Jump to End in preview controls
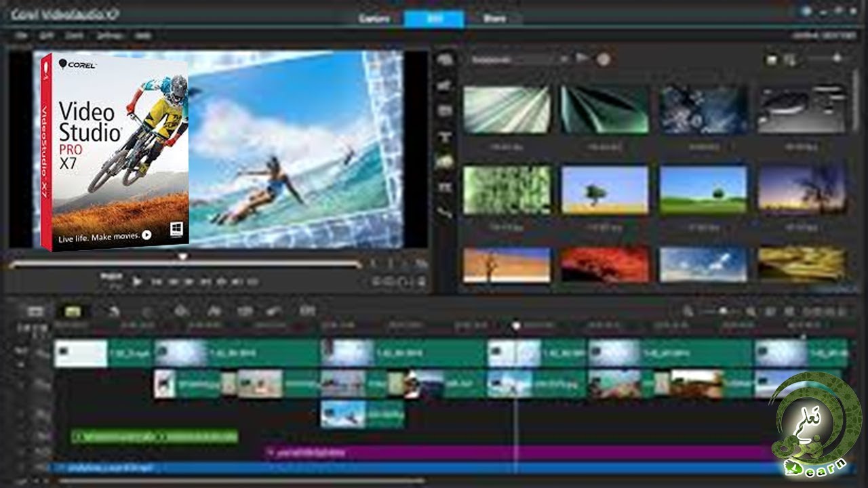This screenshot has height=488, width=868. pos(205,281)
